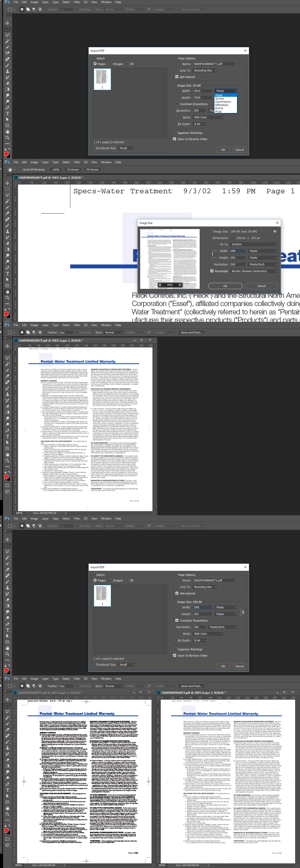Select Rounded Rectangle tool in single 200% document window

(7, 449)
